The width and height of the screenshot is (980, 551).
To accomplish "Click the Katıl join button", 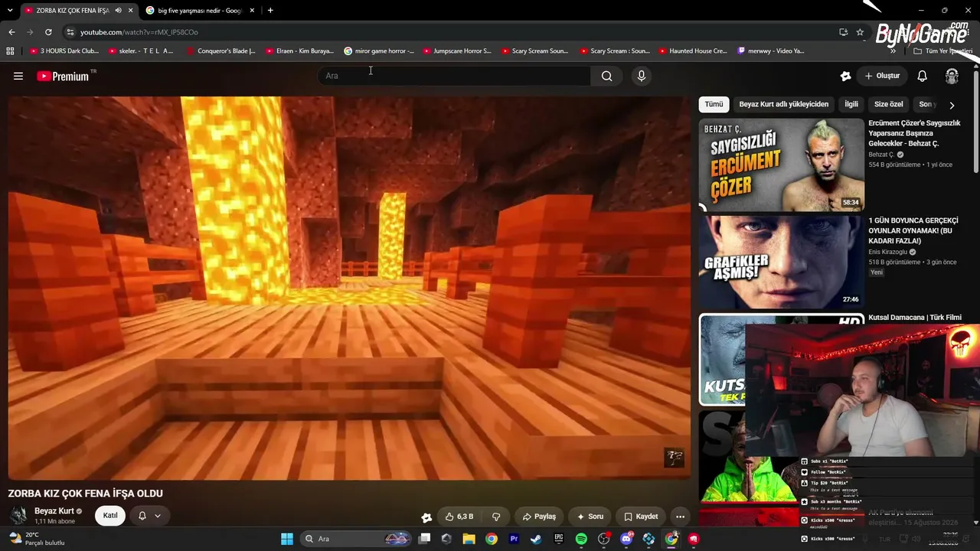I will 110,516.
